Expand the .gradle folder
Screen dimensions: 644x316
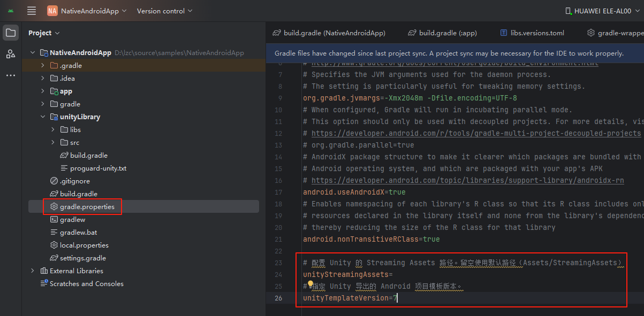click(x=43, y=66)
